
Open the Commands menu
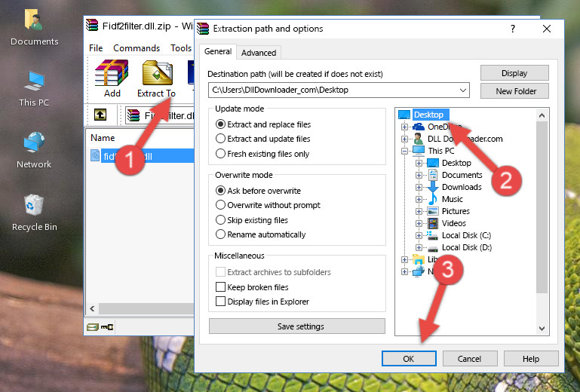(137, 48)
